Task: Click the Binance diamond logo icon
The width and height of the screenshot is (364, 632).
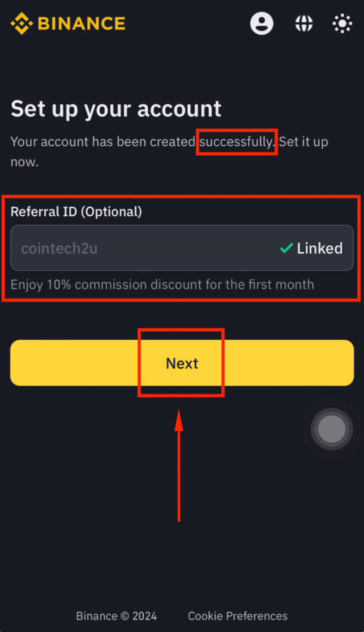Action: click(22, 23)
